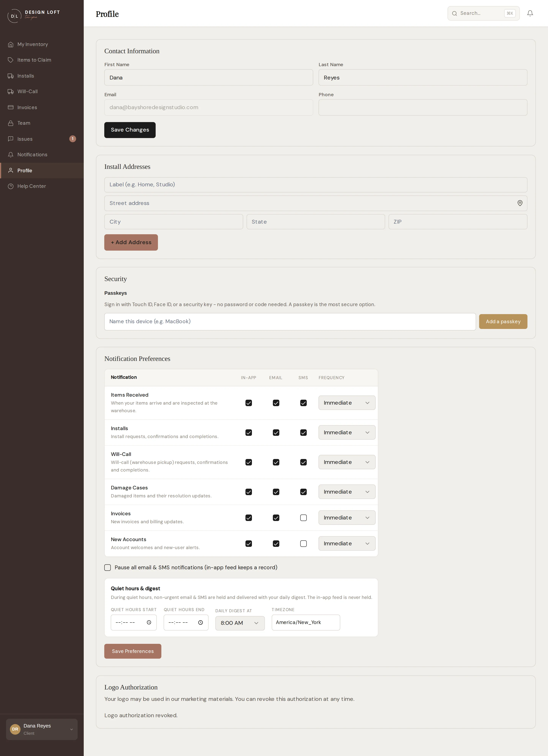
Task: Open notifications bell in top header
Action: coord(530,13)
